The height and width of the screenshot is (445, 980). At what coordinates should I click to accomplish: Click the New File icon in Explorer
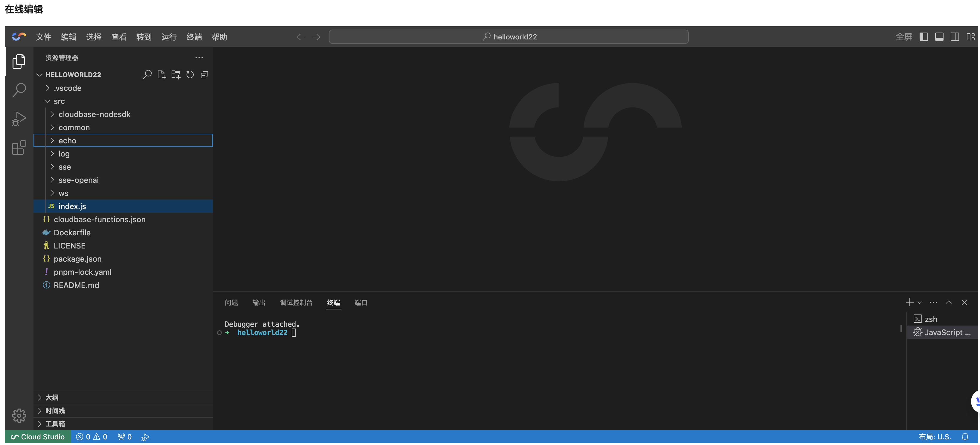(x=161, y=74)
